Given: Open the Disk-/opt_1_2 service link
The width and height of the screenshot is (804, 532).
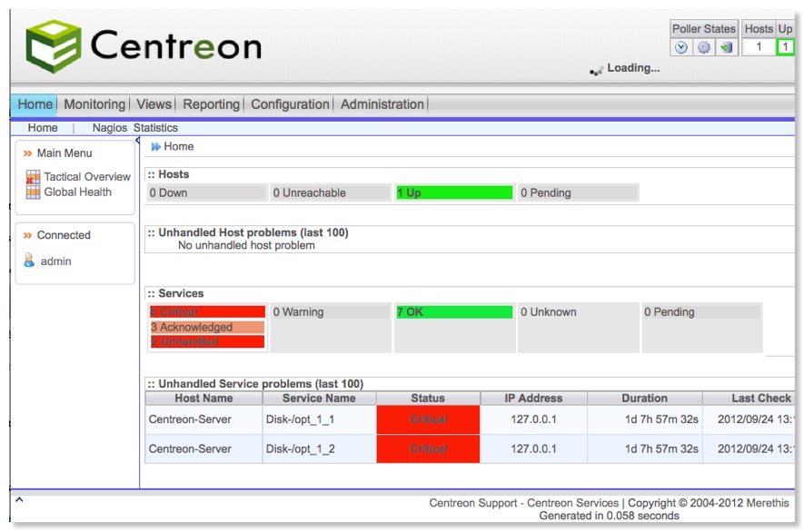Looking at the screenshot, I should [x=300, y=448].
